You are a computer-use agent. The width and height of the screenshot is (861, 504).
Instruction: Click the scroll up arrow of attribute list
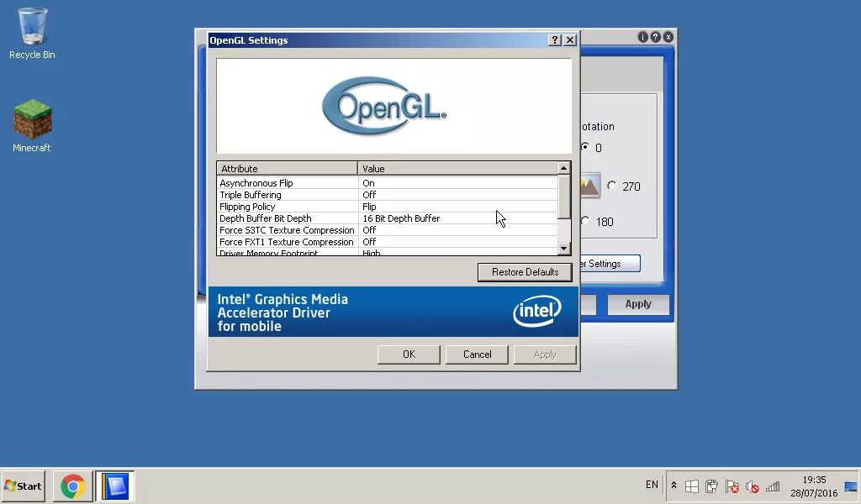coord(564,168)
